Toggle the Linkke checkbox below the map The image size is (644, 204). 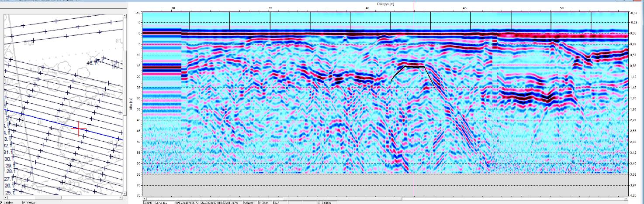click(2, 202)
